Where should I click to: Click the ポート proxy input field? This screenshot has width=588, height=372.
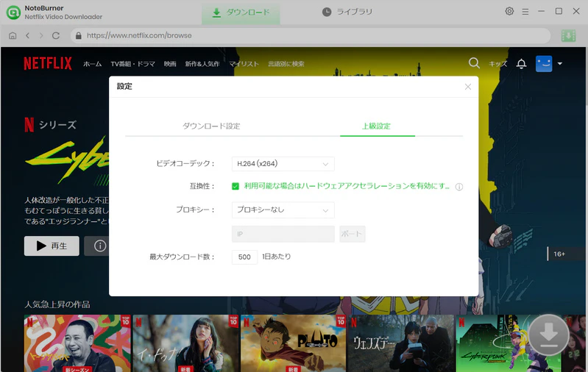click(x=352, y=234)
